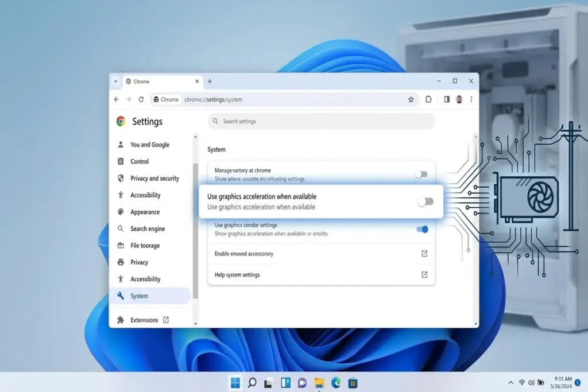
Task: Open external link icon for Help system settings
Action: pos(424,275)
